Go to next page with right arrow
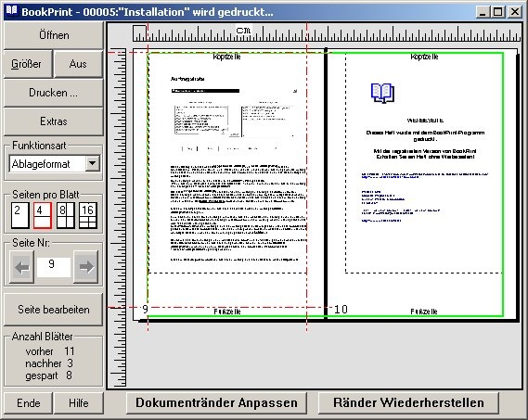Viewport: 528px width, 420px height. (x=86, y=267)
